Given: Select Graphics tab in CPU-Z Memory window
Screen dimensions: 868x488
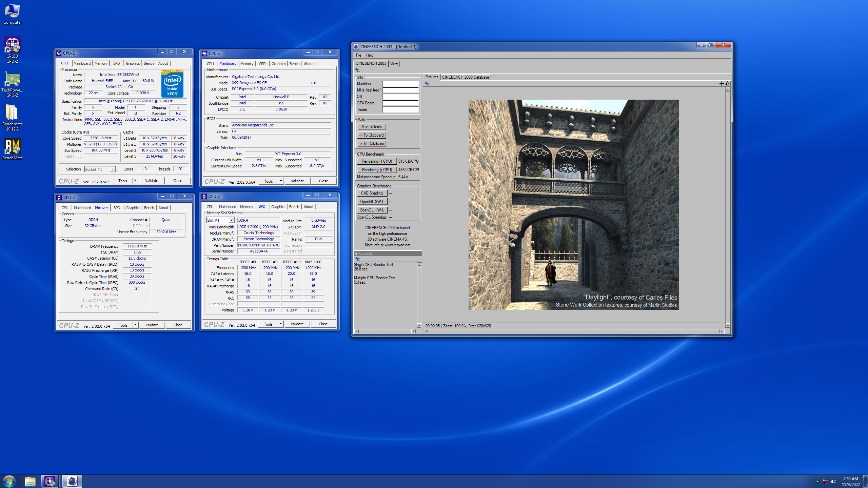Looking at the screenshot, I should (x=133, y=208).
